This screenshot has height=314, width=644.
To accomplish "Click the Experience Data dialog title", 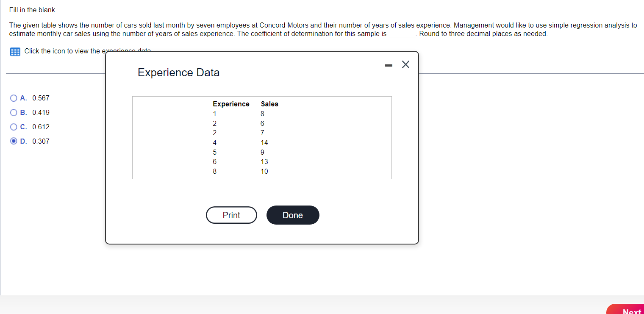I will coord(178,72).
